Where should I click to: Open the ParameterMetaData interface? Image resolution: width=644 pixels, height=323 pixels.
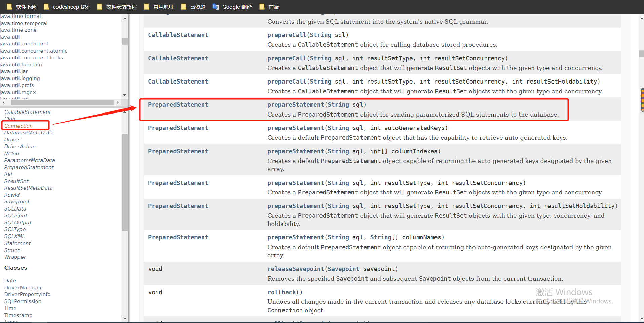(x=30, y=160)
